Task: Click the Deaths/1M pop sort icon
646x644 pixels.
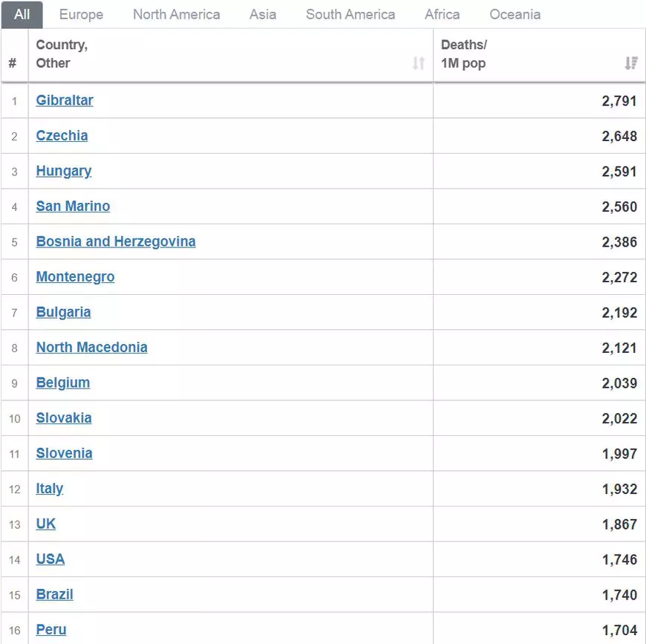Action: pyautogui.click(x=631, y=63)
